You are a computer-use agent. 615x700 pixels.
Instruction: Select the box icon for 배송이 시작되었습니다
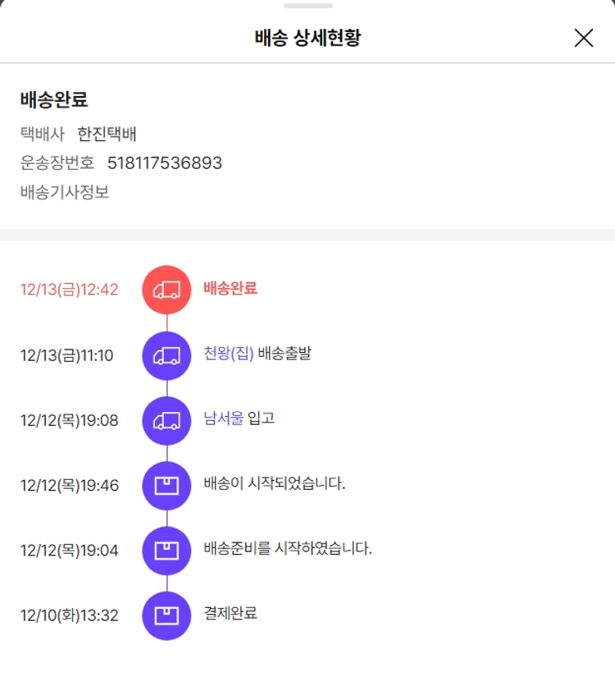(x=166, y=485)
